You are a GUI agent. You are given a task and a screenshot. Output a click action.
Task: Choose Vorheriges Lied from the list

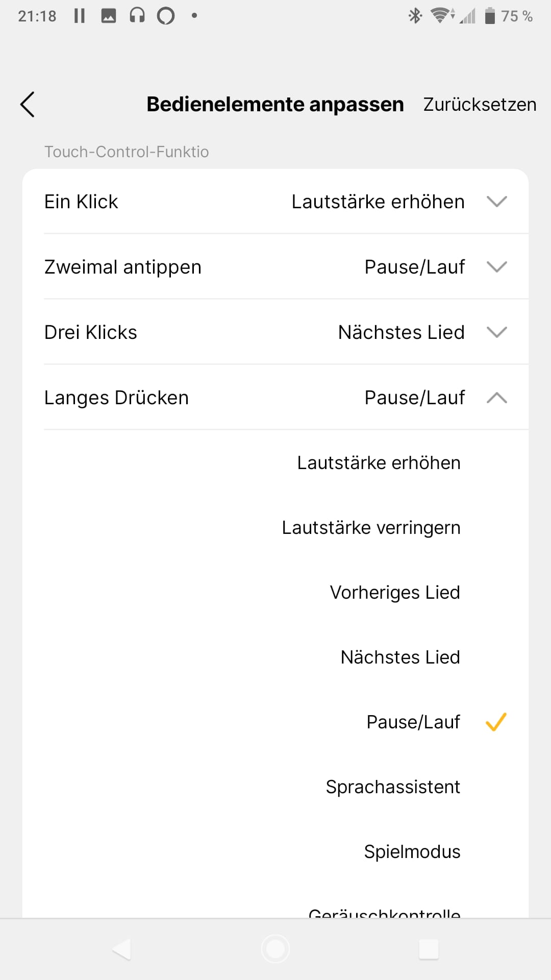click(x=395, y=593)
